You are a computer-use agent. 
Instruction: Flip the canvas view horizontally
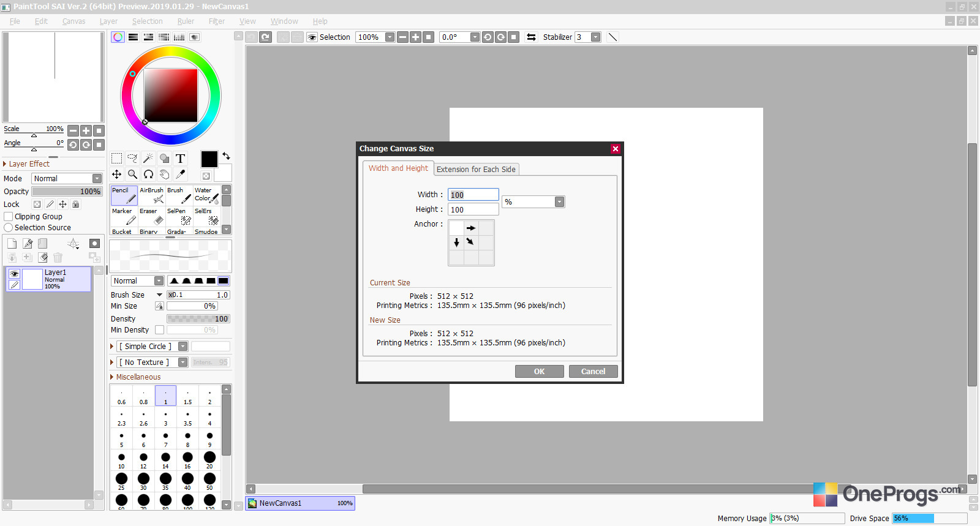(x=531, y=37)
